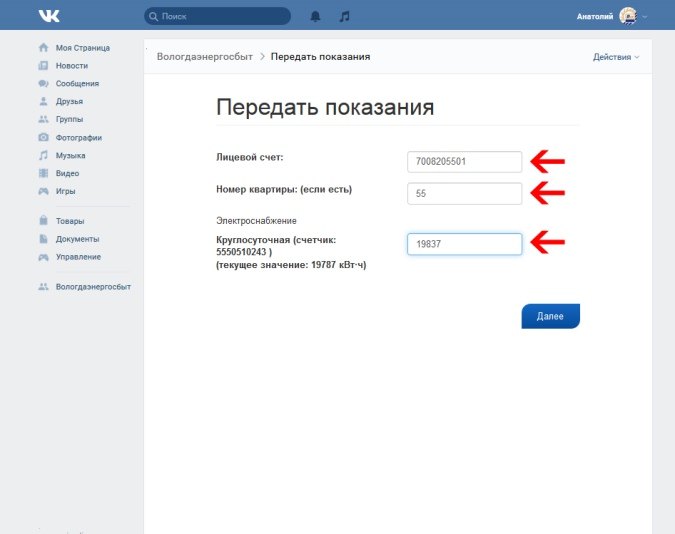Screen dimensions: 675x534
Task: Open Сообщения section
Action: pyautogui.click(x=77, y=84)
